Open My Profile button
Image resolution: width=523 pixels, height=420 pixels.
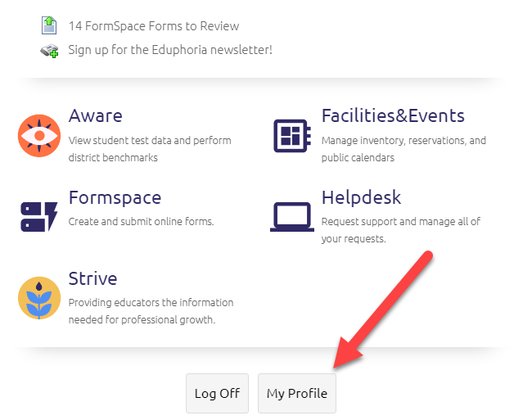tap(296, 394)
